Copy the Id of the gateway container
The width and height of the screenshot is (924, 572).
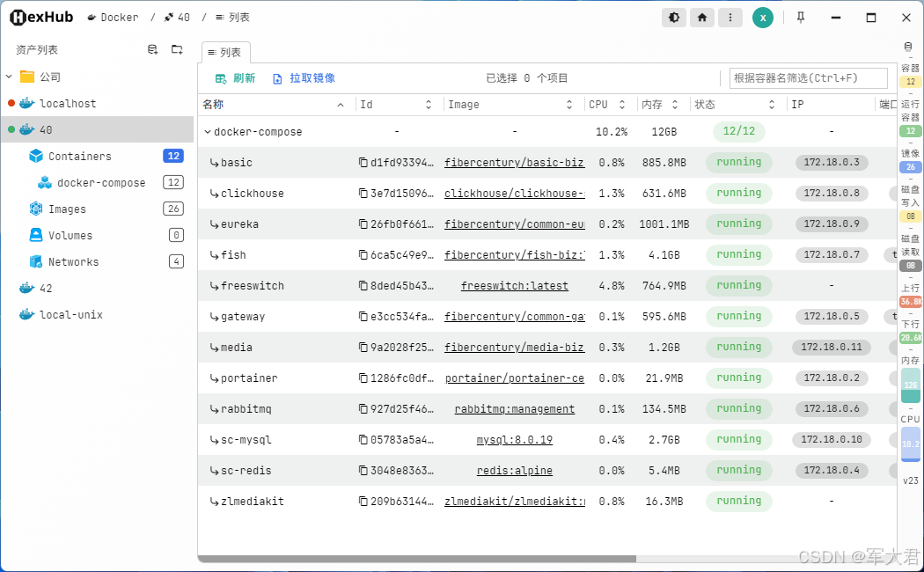pos(363,316)
